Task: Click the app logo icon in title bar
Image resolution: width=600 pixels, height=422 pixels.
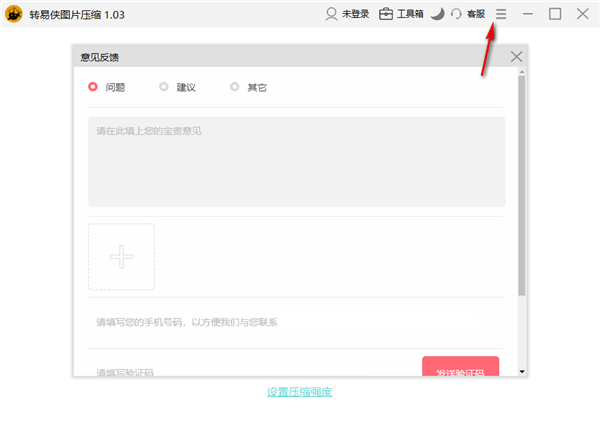Action: (14, 14)
